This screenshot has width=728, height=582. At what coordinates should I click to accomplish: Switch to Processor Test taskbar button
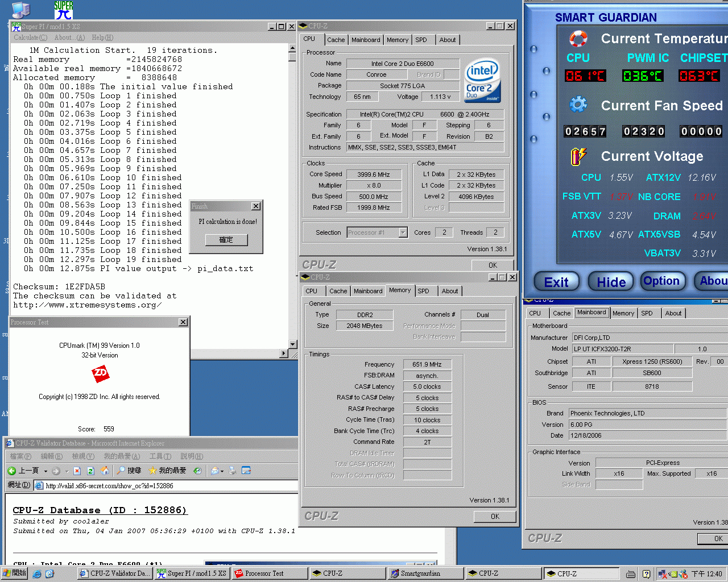pyautogui.click(x=270, y=573)
